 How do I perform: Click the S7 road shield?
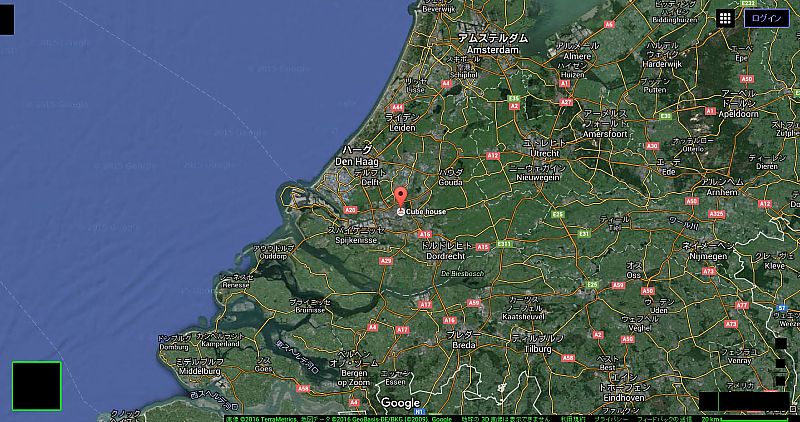click(782, 308)
